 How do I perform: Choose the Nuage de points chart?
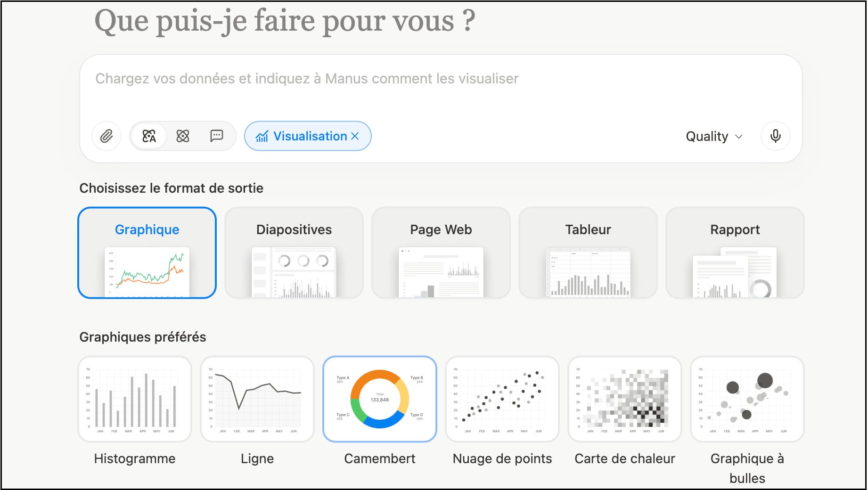pyautogui.click(x=502, y=399)
